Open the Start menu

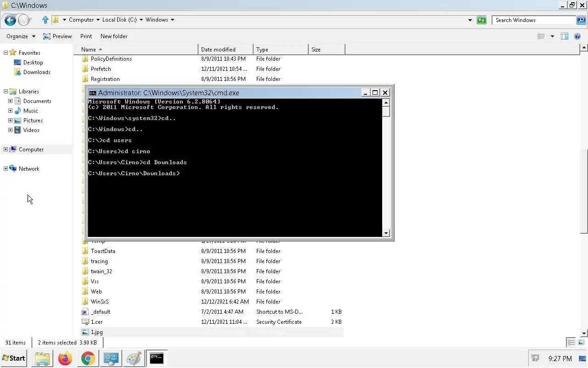tap(14, 358)
